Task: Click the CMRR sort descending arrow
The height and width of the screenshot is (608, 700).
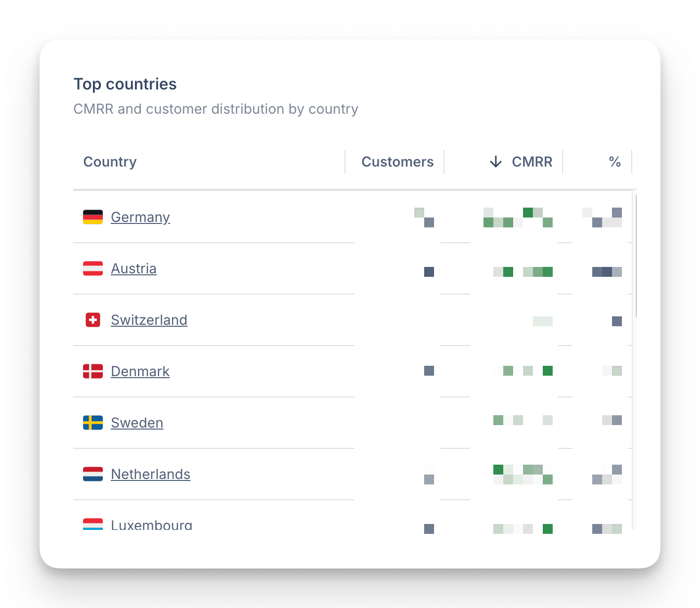Action: 495,162
